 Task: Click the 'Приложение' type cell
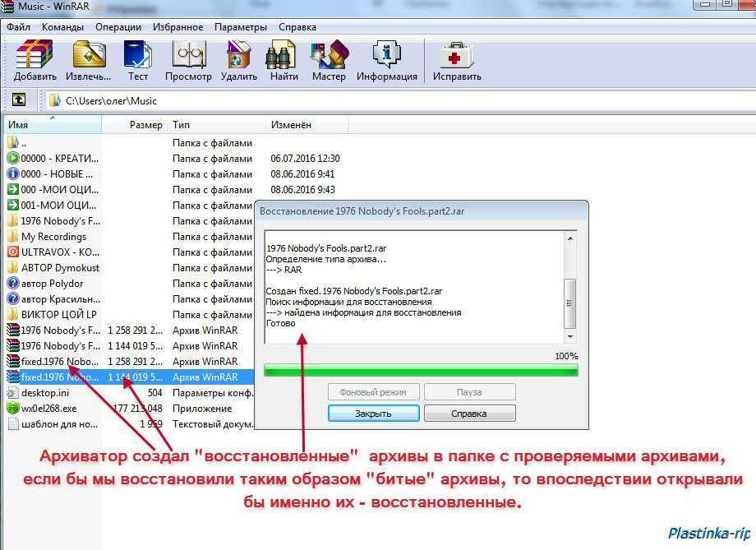tap(202, 408)
